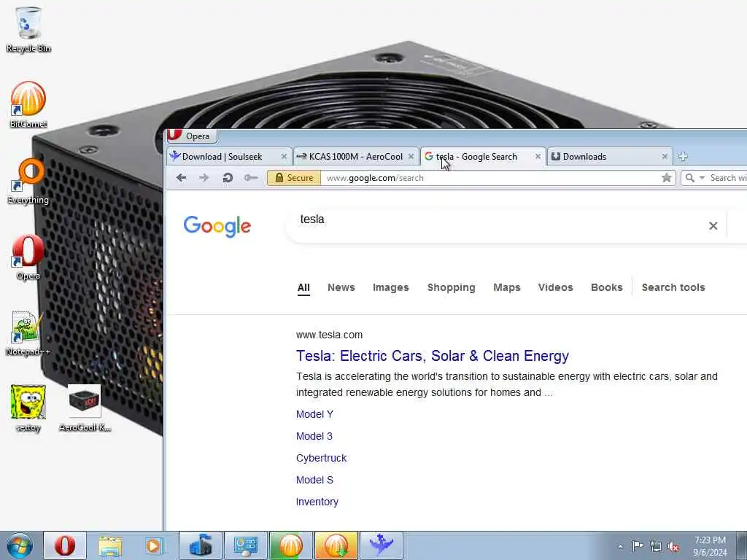Switch to Videos results
This screenshot has height=560, width=747.
[x=555, y=287]
